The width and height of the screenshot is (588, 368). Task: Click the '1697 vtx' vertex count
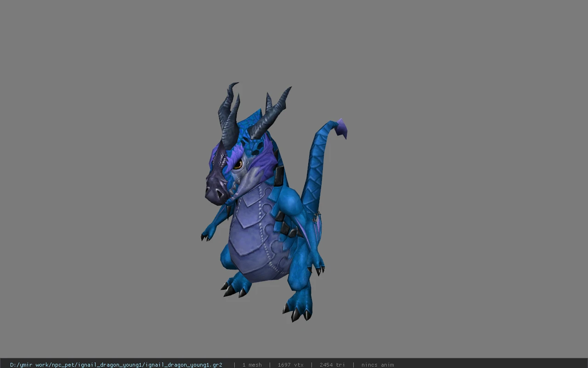pyautogui.click(x=290, y=365)
